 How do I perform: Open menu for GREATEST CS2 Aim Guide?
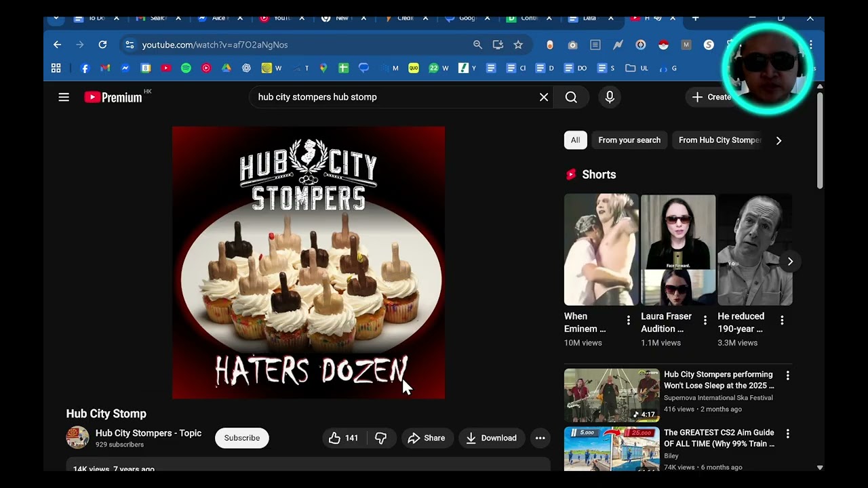pyautogui.click(x=787, y=434)
